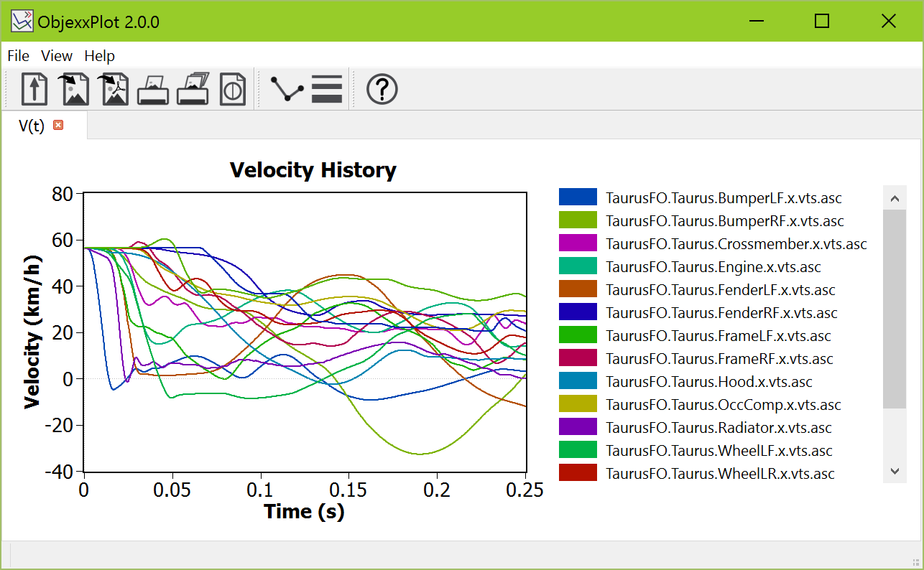Open a data file with the upload icon
The width and height of the screenshot is (924, 570).
tap(34, 89)
